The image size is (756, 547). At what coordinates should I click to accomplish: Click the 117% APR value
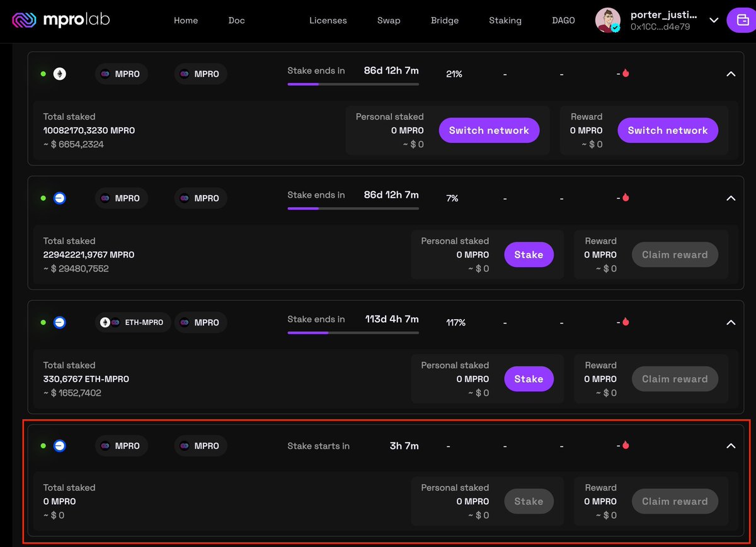[455, 322]
